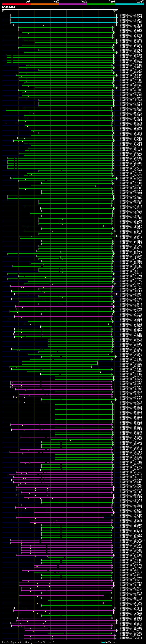The height and width of the screenshot is (644, 146).
Task: Open hit UniRef100_A8ISG0
Action: click(x=131, y=20)
